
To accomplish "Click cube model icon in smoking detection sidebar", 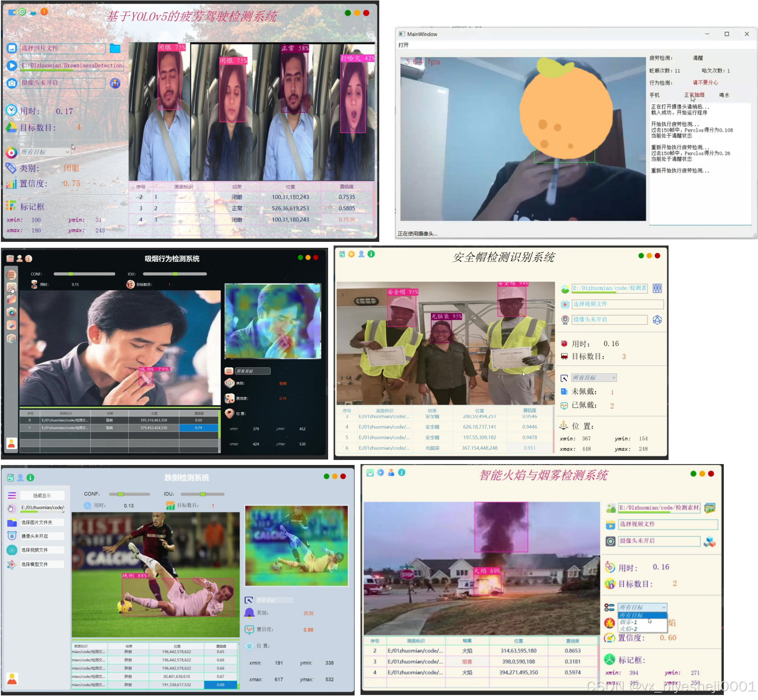I will (11, 338).
